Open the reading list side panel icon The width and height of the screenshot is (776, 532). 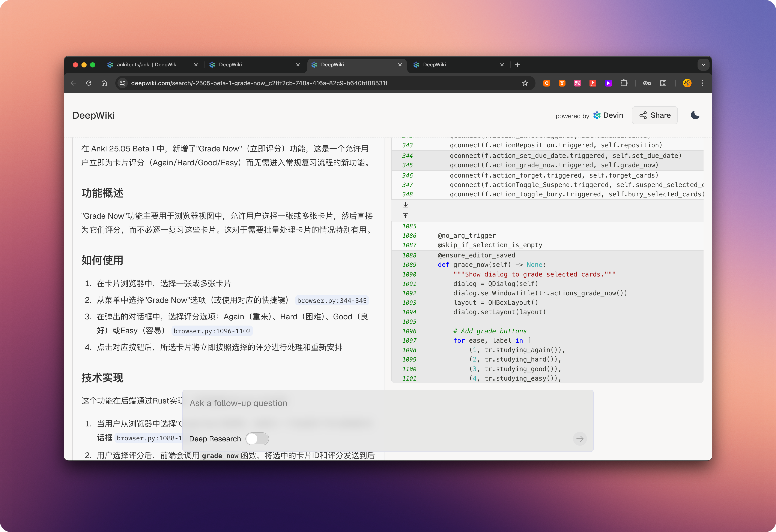click(663, 83)
